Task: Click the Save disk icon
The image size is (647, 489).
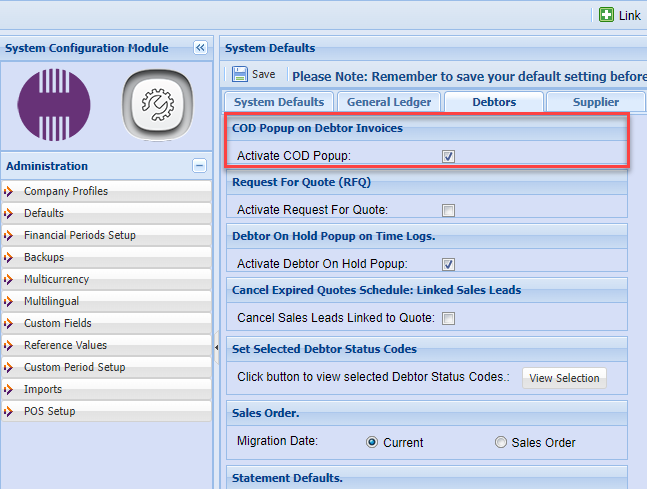Action: 240,74
